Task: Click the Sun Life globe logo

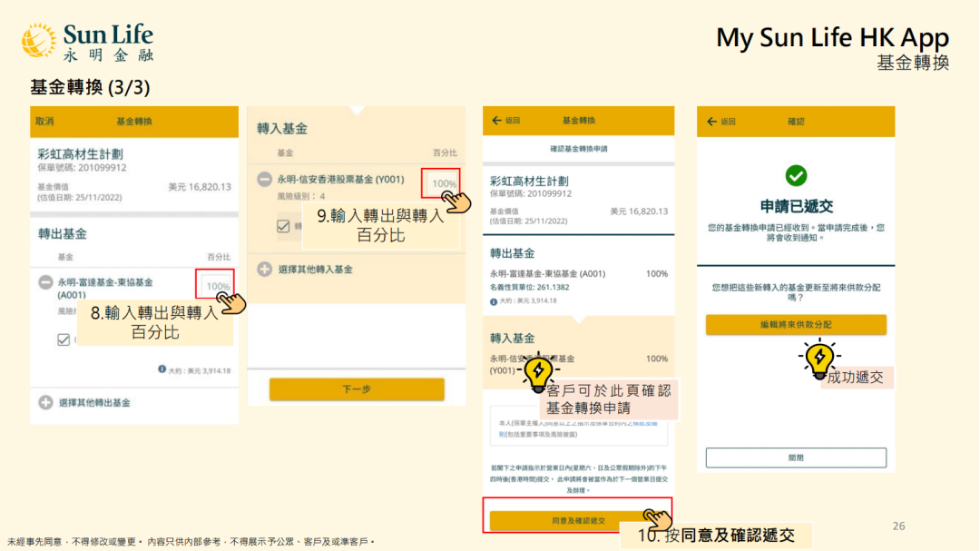Action: point(39,41)
